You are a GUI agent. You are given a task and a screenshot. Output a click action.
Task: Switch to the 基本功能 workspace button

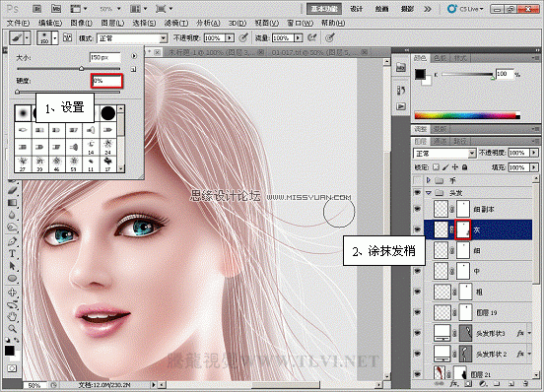(324, 9)
